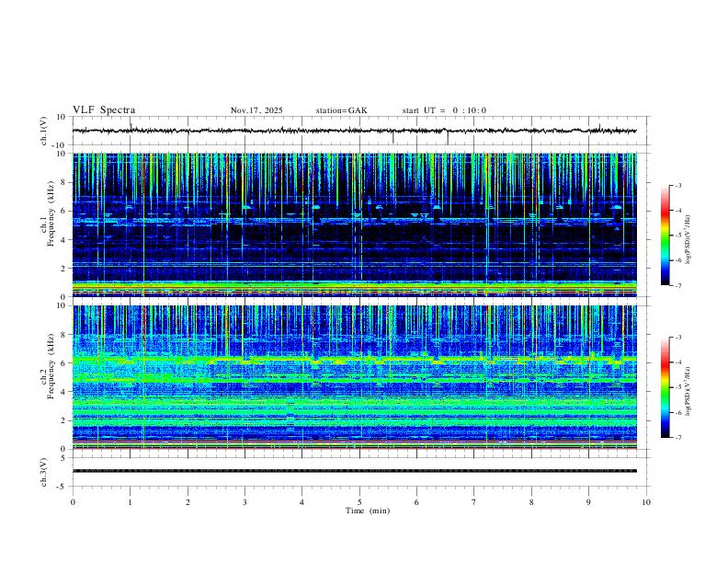
Task: Select the "start UT = 0 :10: 0" text
Action: (x=444, y=110)
